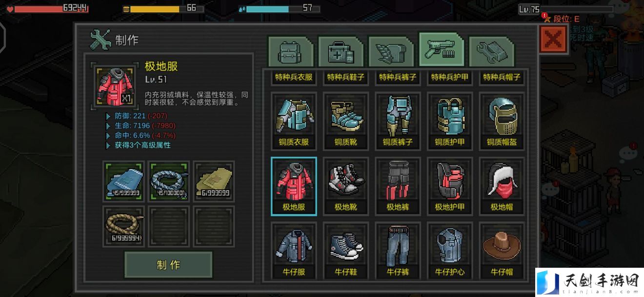
Task: Choose the 极地帽 polar hat item
Action: coord(502,186)
